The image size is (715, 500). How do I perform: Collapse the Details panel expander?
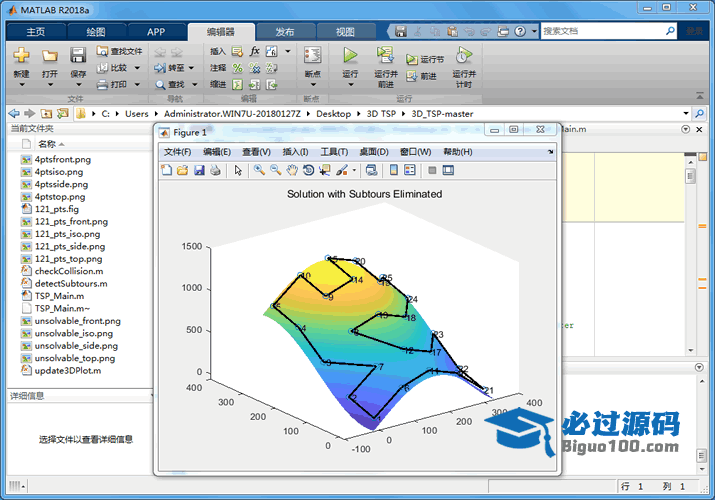(152, 396)
